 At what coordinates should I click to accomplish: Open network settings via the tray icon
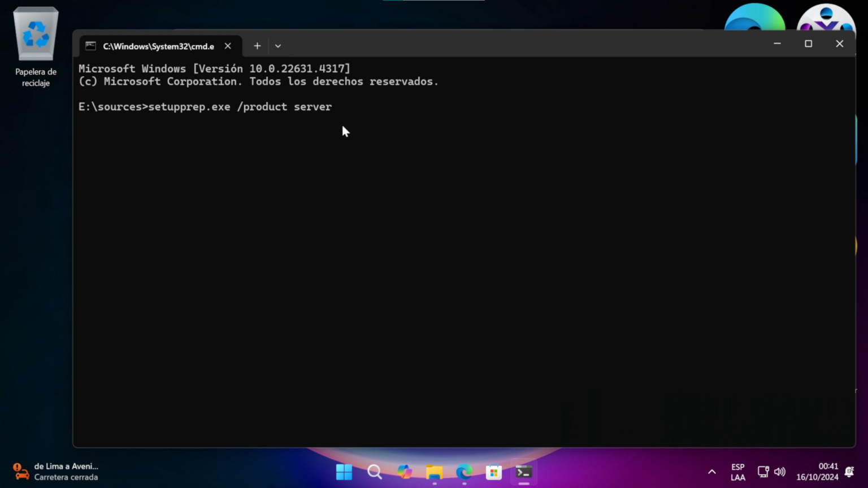[762, 472]
